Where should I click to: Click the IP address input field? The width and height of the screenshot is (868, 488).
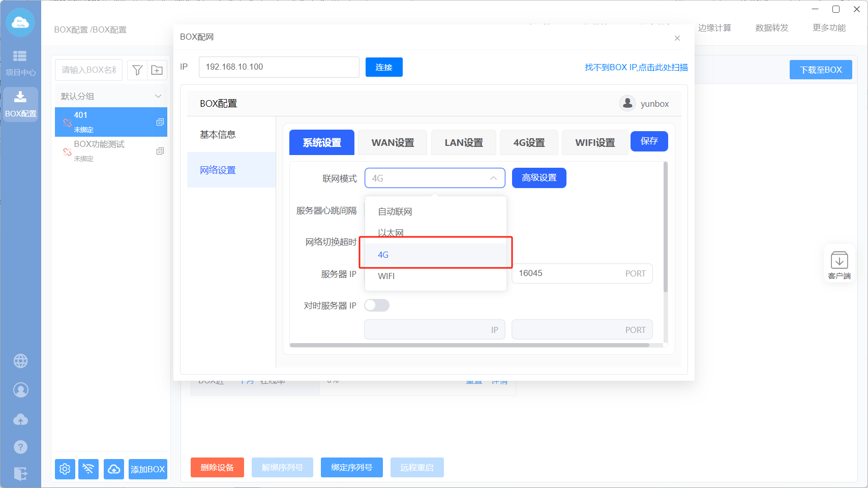click(x=279, y=67)
